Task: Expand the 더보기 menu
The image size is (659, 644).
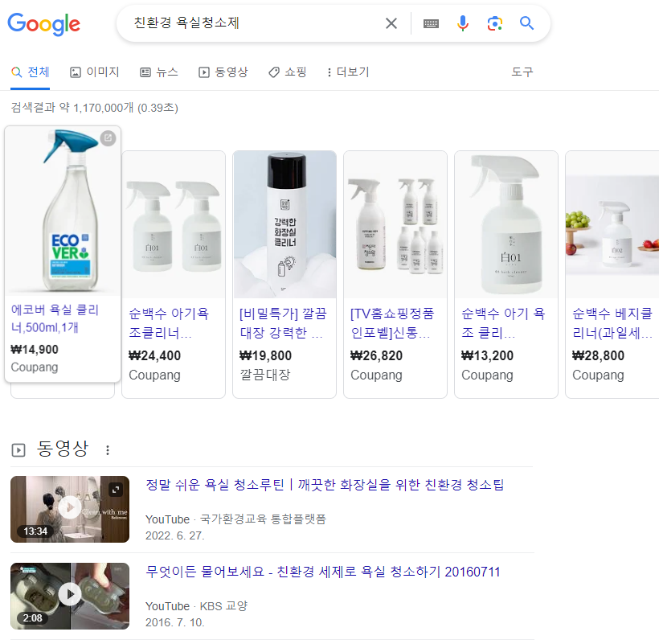Action: pyautogui.click(x=348, y=72)
